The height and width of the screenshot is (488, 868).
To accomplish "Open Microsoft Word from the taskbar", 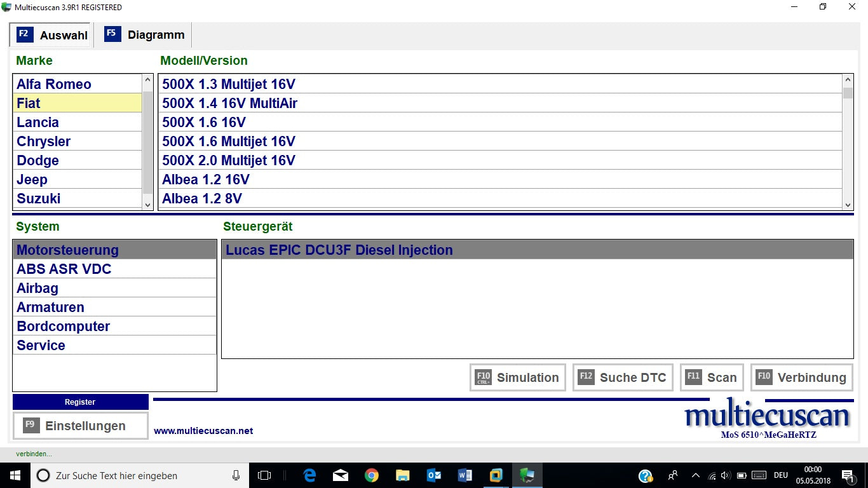I will pyautogui.click(x=465, y=475).
